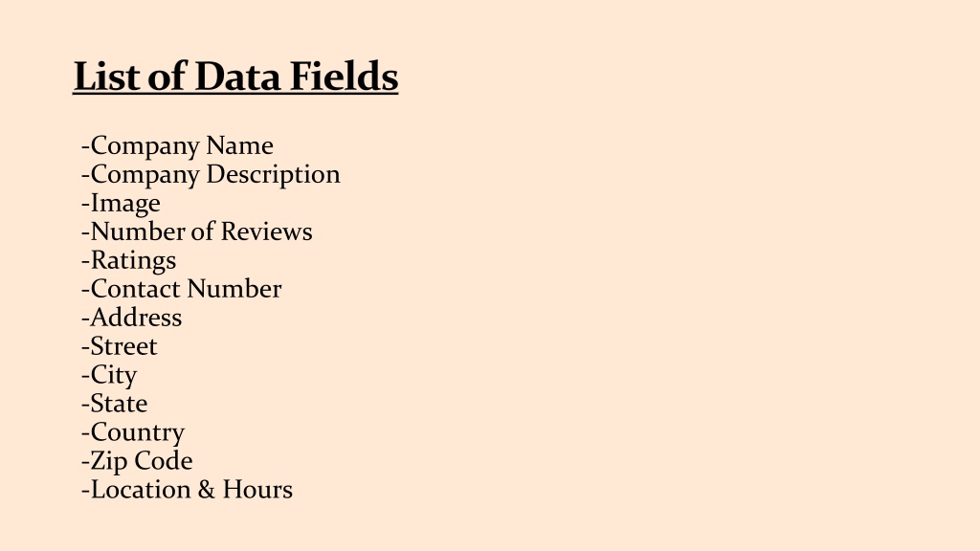
Task: Click the word Data in the title
Action: coord(238,77)
